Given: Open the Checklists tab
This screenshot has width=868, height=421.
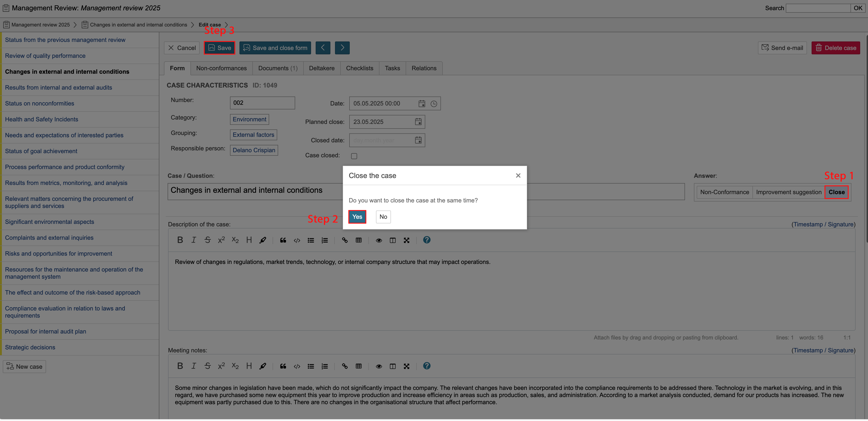Looking at the screenshot, I should click(x=360, y=68).
